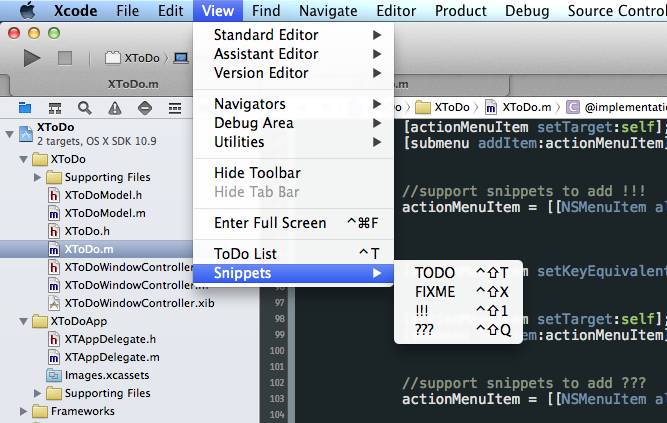Viewport: 667px width, 423px height.
Task: Open the Utilities submenu
Action: (294, 142)
